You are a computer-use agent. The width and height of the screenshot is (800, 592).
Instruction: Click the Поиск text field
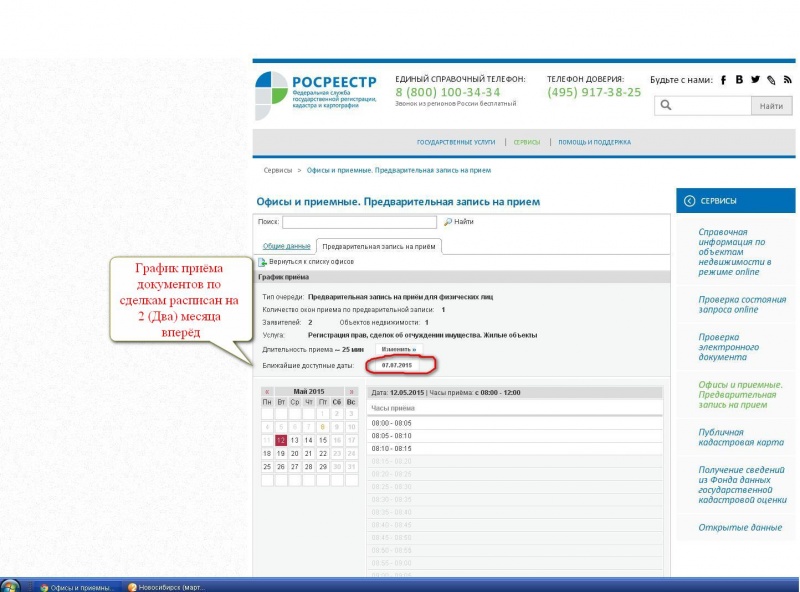pyautogui.click(x=359, y=222)
